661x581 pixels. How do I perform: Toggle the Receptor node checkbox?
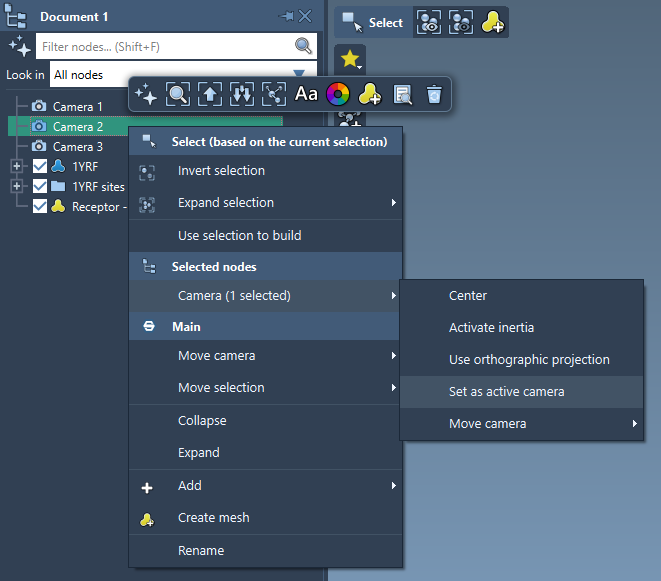pyautogui.click(x=40, y=207)
